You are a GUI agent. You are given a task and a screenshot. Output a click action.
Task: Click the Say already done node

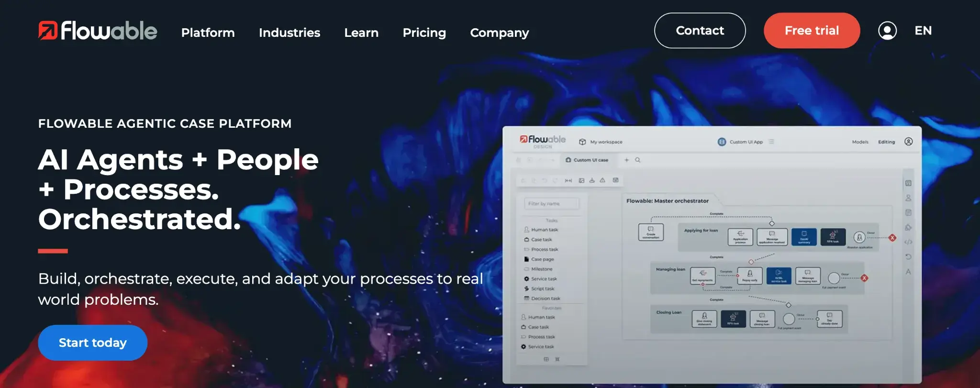click(x=829, y=319)
